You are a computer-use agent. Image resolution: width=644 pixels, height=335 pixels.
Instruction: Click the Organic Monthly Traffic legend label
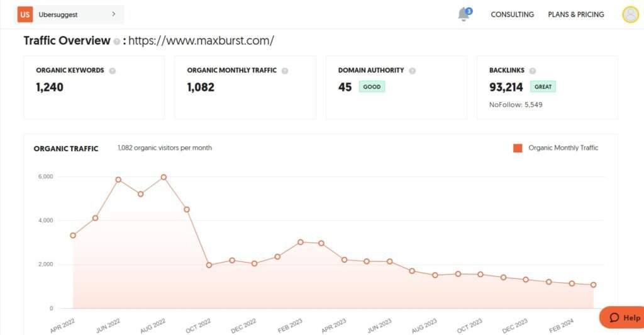tap(563, 147)
